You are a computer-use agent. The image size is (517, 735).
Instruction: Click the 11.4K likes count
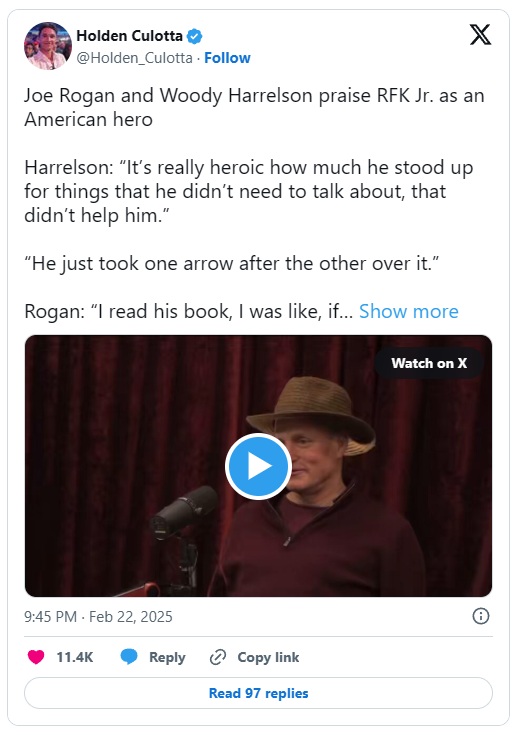(x=75, y=657)
